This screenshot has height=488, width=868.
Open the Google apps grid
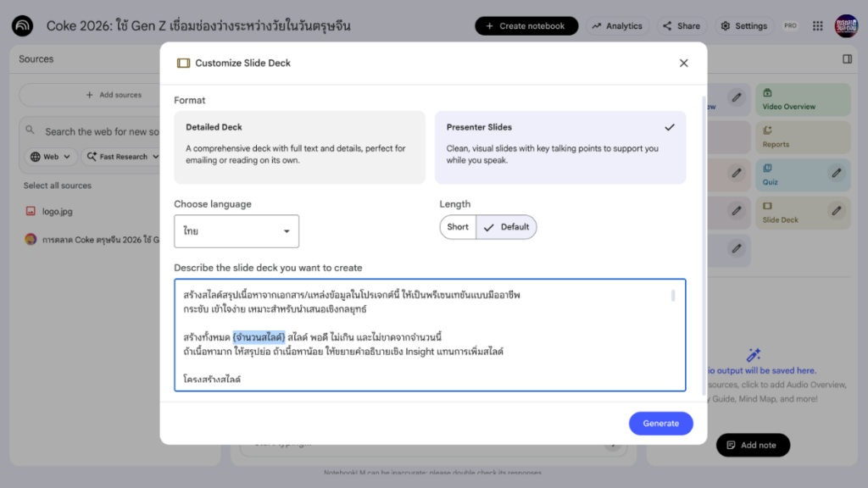[817, 25]
